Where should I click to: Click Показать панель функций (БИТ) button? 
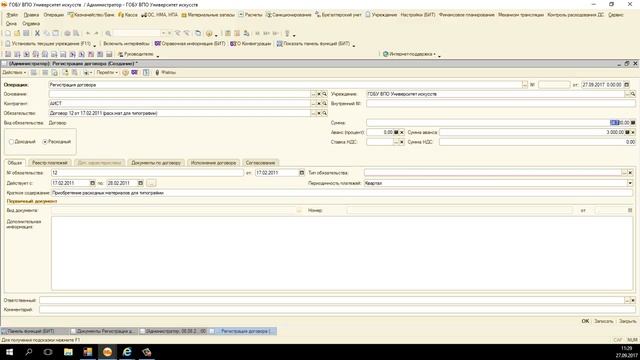[x=313, y=44]
